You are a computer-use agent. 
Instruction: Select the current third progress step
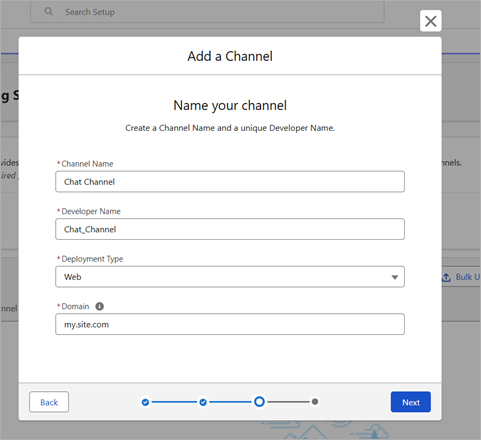(x=259, y=402)
